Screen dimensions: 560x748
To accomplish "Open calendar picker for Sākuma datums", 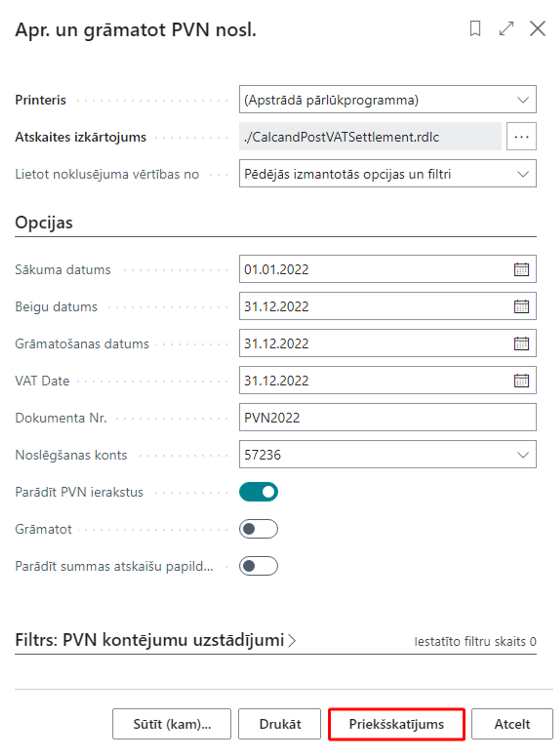I will pyautogui.click(x=521, y=270).
